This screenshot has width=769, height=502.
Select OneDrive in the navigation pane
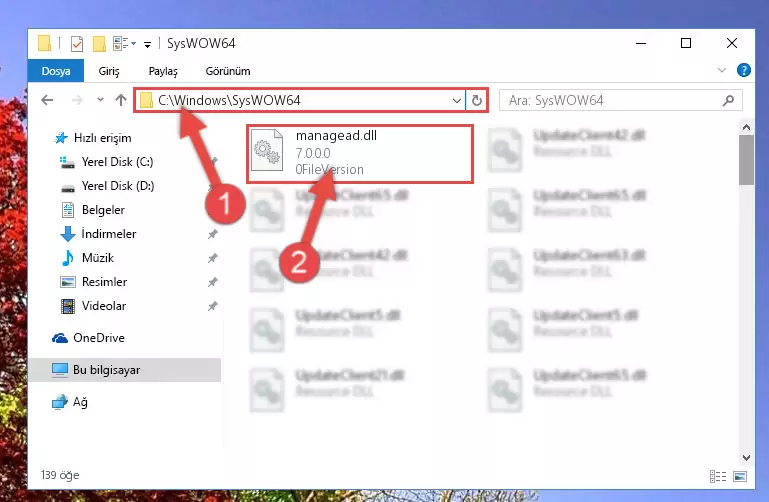pyautogui.click(x=99, y=338)
